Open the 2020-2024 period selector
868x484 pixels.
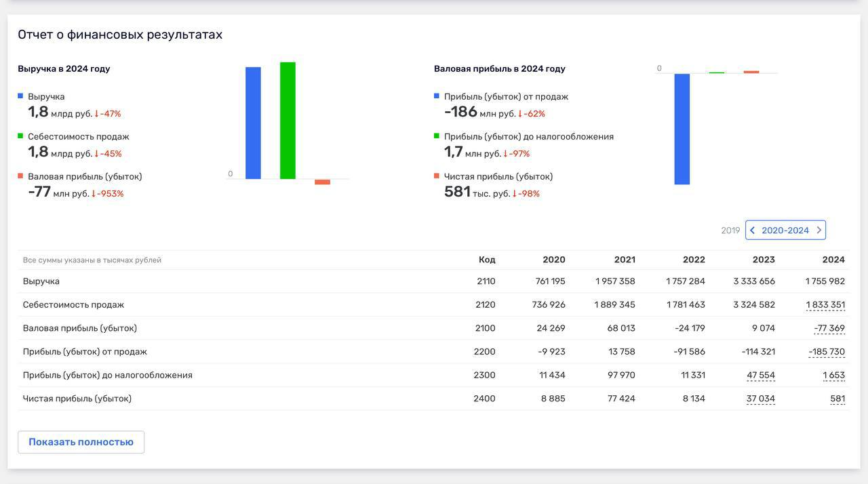pyautogui.click(x=785, y=230)
